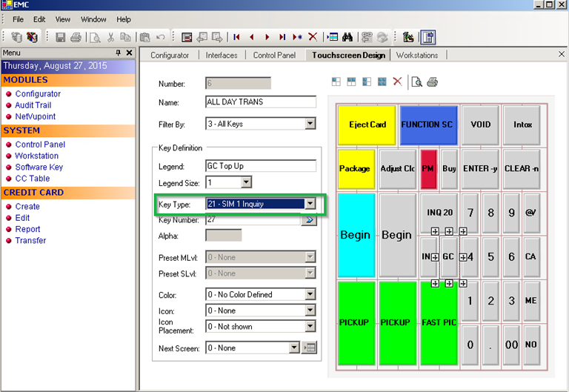Click the red X delete record icon
This screenshot has height=392, width=569.
(x=313, y=37)
